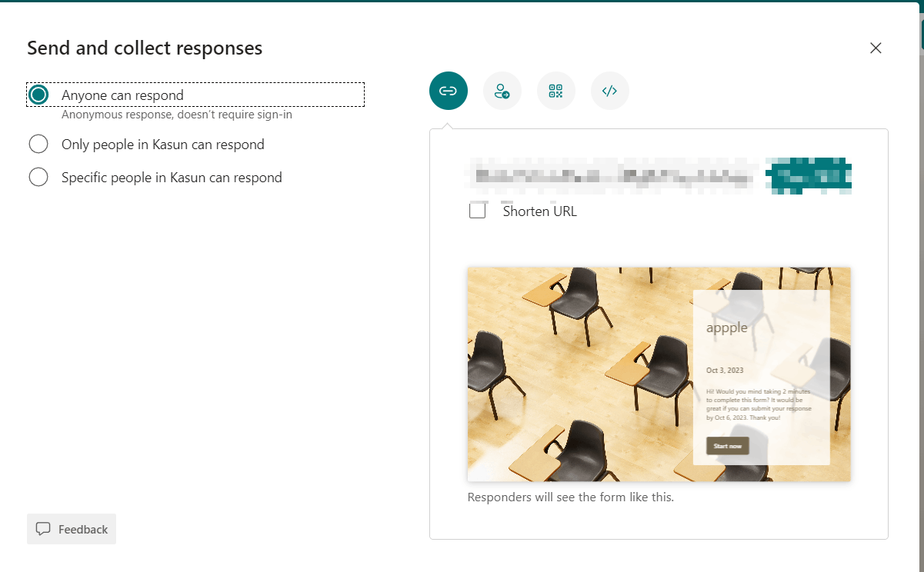The height and width of the screenshot is (572, 924).
Task: Click the 'appple' title in preview
Action: tap(727, 328)
